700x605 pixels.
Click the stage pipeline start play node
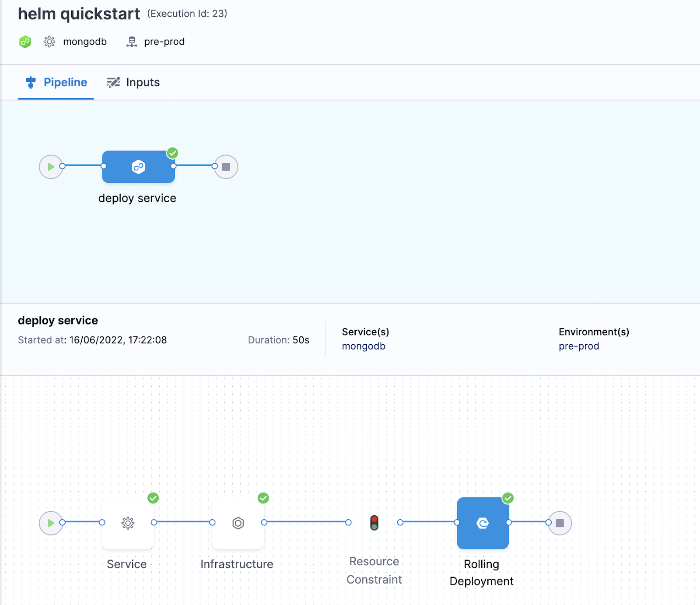tap(51, 167)
